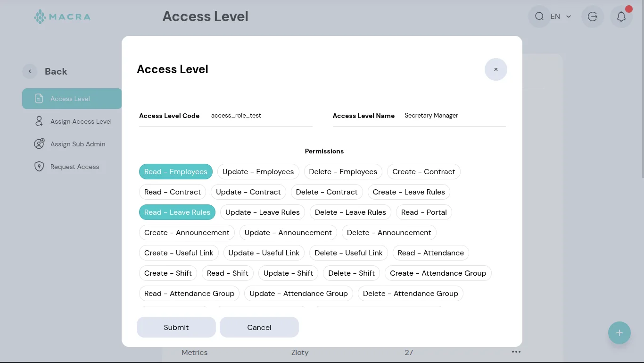Image resolution: width=644 pixels, height=363 pixels.
Task: Click the floating plus add button
Action: pos(619,333)
